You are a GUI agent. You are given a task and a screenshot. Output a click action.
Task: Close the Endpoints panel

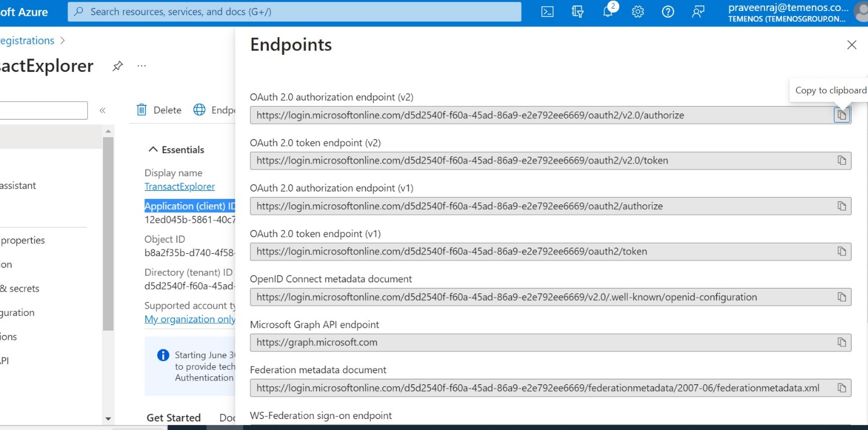point(852,45)
